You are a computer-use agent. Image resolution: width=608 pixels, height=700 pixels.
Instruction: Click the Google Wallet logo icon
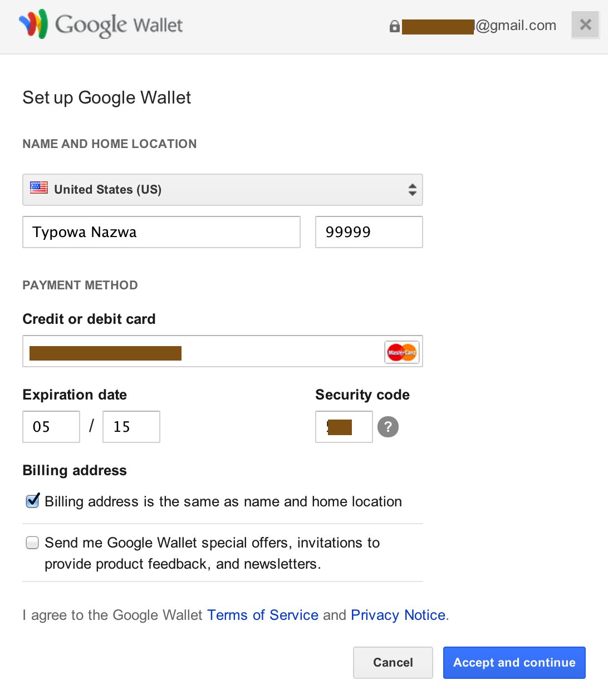tap(33, 24)
